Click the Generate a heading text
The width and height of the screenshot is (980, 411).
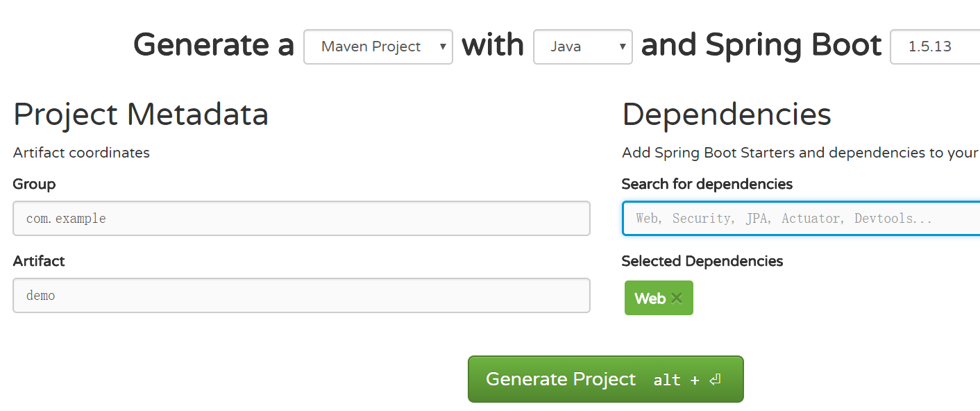pyautogui.click(x=214, y=46)
